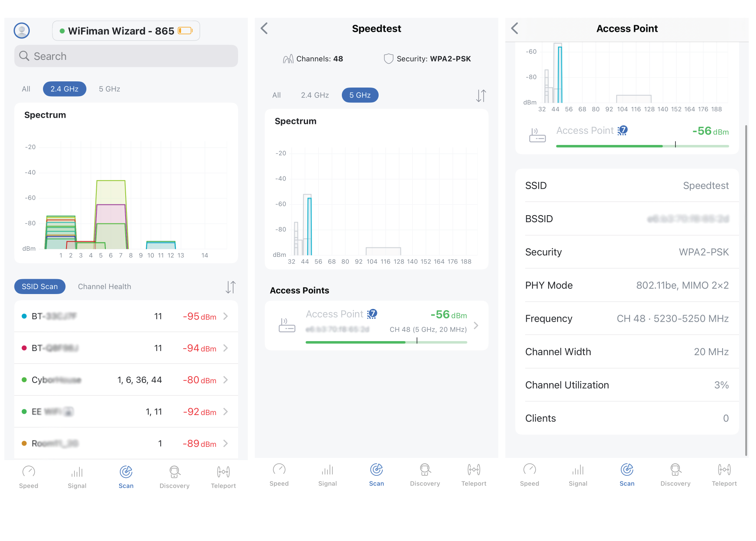The width and height of the screenshot is (756, 541).
Task: Switch Speedtest view to 2.4 GHz band
Action: click(x=315, y=95)
